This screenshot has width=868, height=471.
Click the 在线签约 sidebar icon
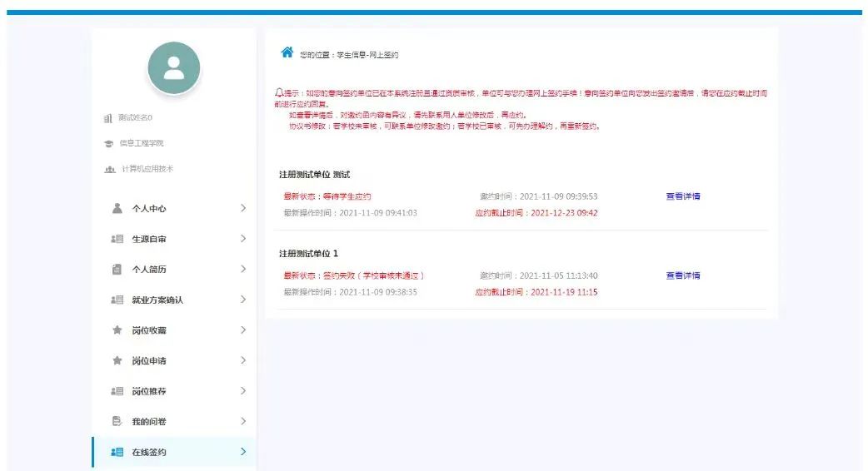(x=117, y=452)
